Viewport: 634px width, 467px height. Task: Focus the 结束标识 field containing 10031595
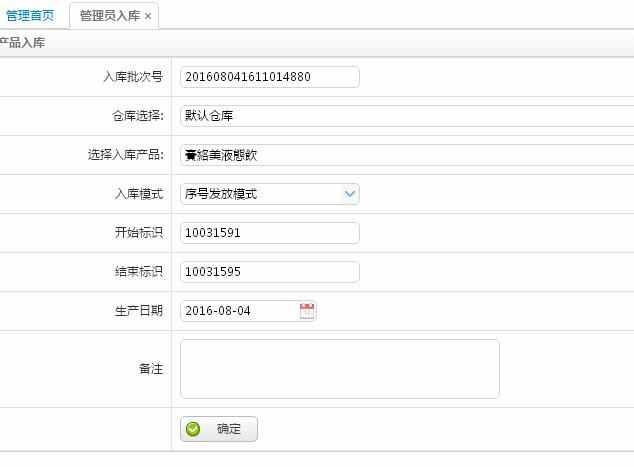click(269, 272)
